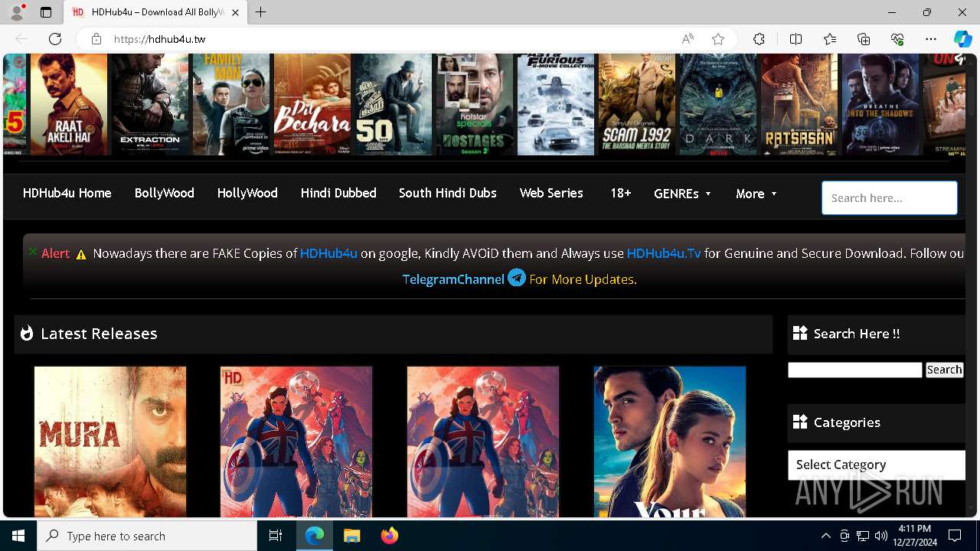The height and width of the screenshot is (551, 980).
Task: Dismiss alert with green X icon
Action: [x=32, y=251]
